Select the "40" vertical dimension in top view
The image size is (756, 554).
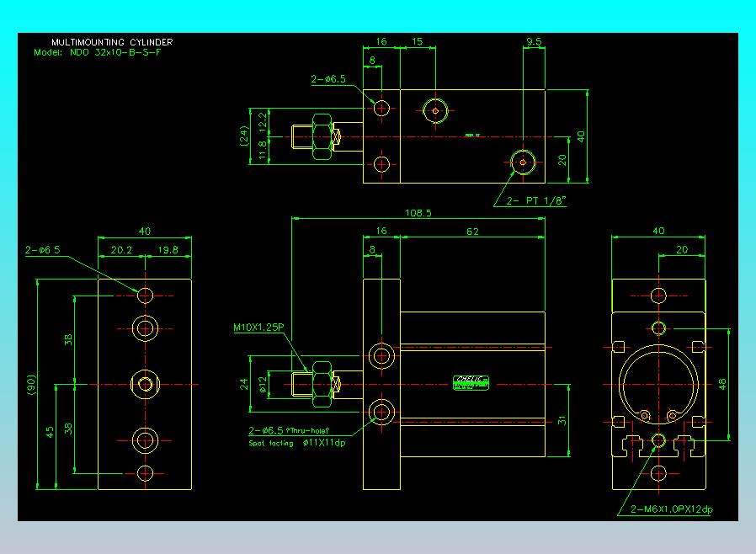click(x=581, y=136)
